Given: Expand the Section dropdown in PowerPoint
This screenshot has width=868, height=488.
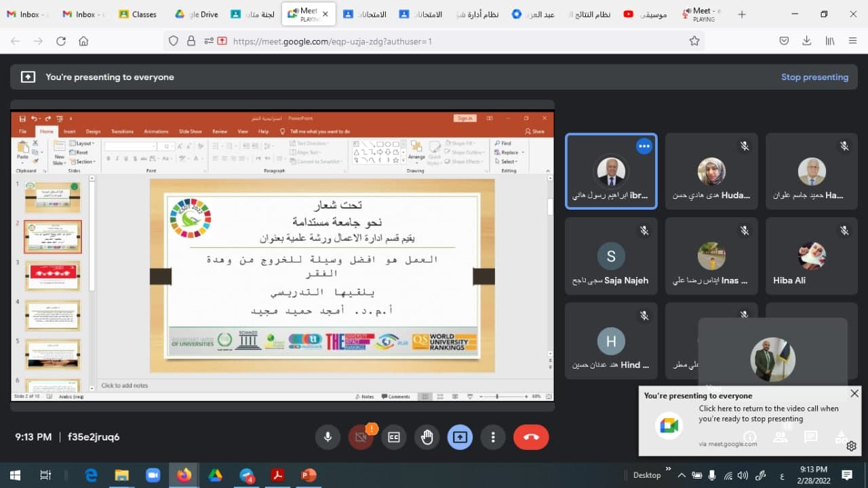Looking at the screenshot, I should tap(83, 162).
